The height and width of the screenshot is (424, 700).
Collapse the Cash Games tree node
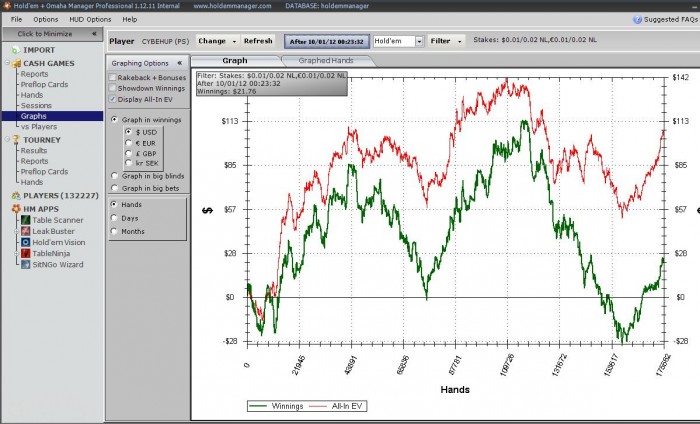coord(8,63)
